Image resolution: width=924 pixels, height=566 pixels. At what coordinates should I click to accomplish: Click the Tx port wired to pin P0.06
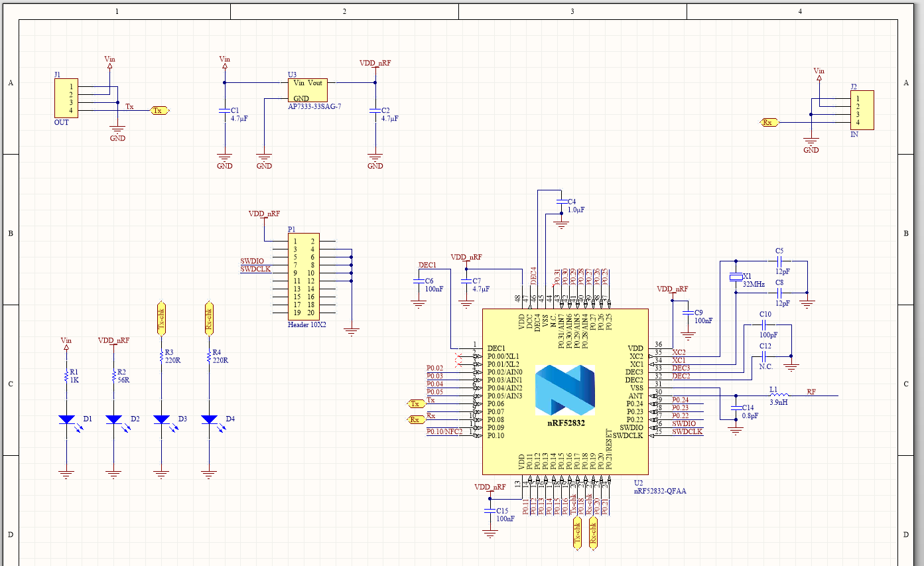click(417, 403)
